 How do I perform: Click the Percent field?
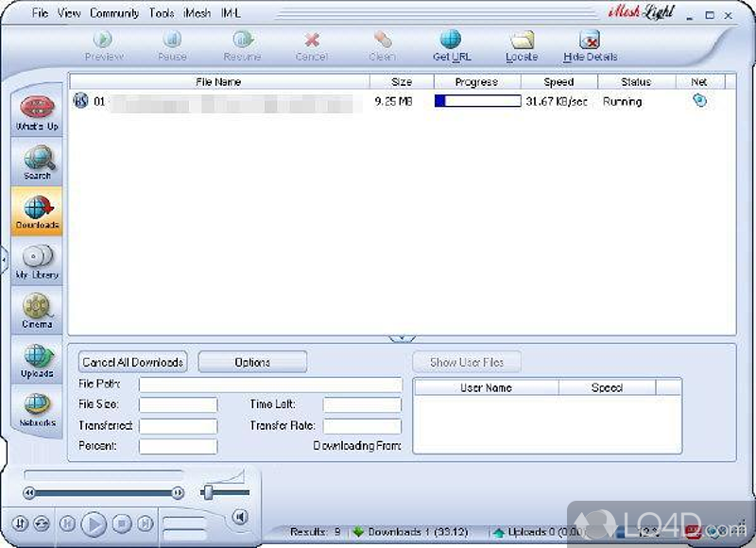[179, 446]
